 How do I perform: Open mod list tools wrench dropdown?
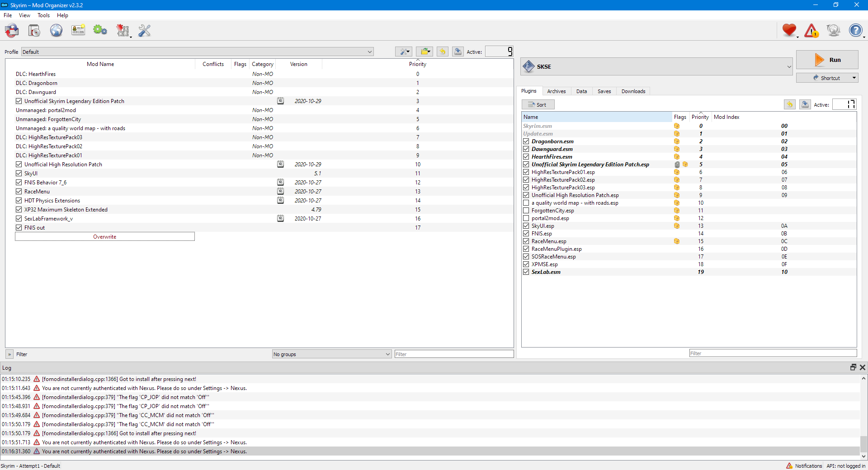coord(404,52)
